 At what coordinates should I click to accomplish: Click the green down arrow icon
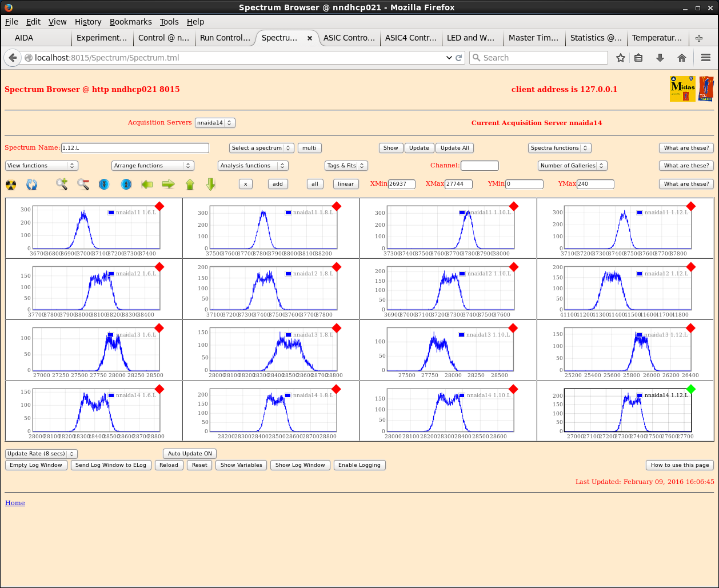pyautogui.click(x=210, y=184)
